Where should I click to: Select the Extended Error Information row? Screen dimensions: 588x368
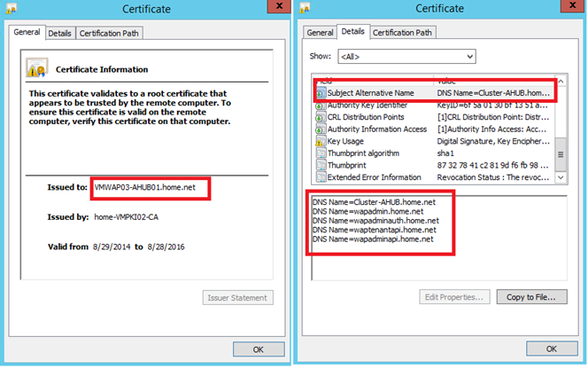(x=434, y=177)
